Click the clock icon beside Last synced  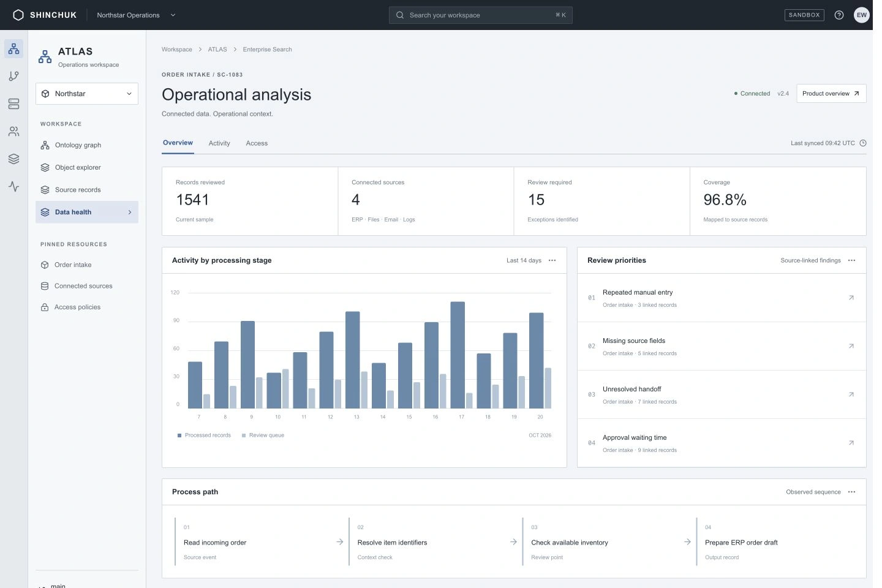click(x=863, y=143)
